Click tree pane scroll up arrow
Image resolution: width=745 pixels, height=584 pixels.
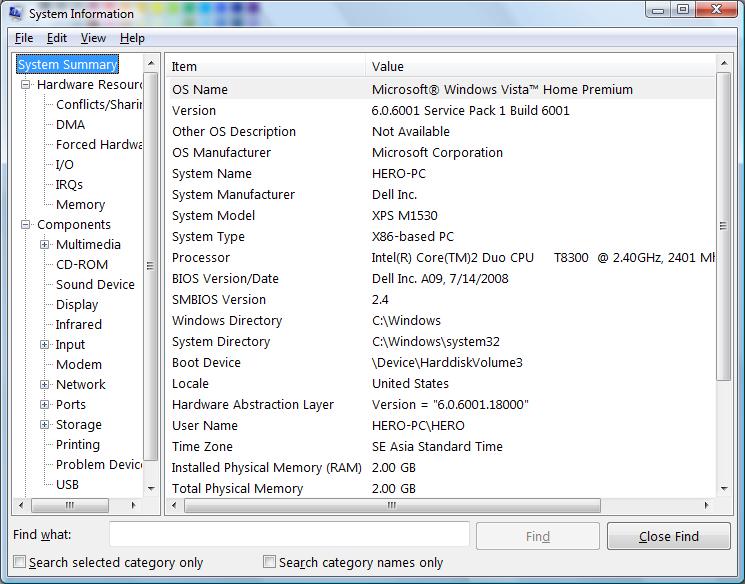tap(151, 63)
